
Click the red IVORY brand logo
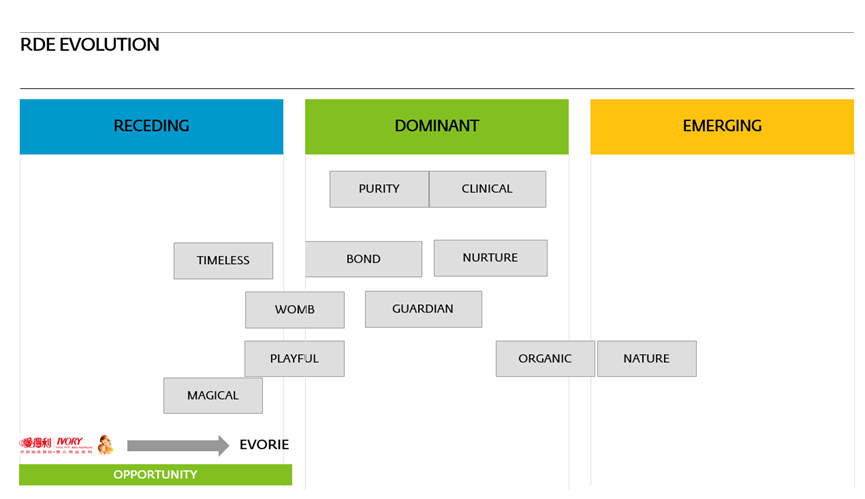pyautogui.click(x=70, y=441)
